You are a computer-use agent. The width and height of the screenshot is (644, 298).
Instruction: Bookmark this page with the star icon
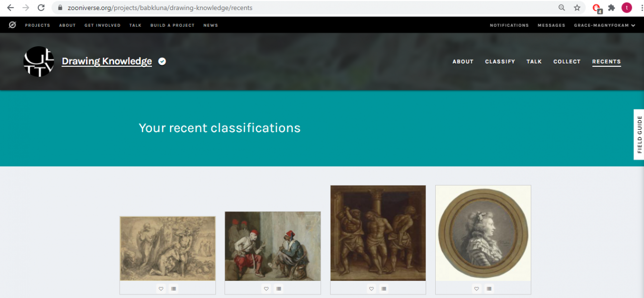point(577,8)
